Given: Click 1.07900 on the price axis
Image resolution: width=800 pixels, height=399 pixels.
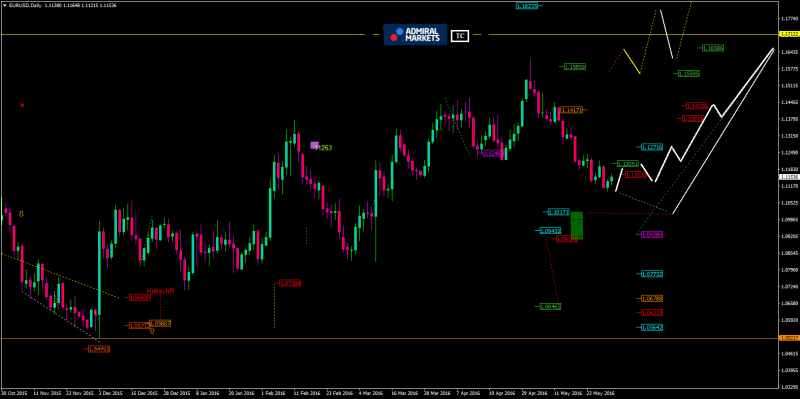Looking at the screenshot, I should point(789,270).
